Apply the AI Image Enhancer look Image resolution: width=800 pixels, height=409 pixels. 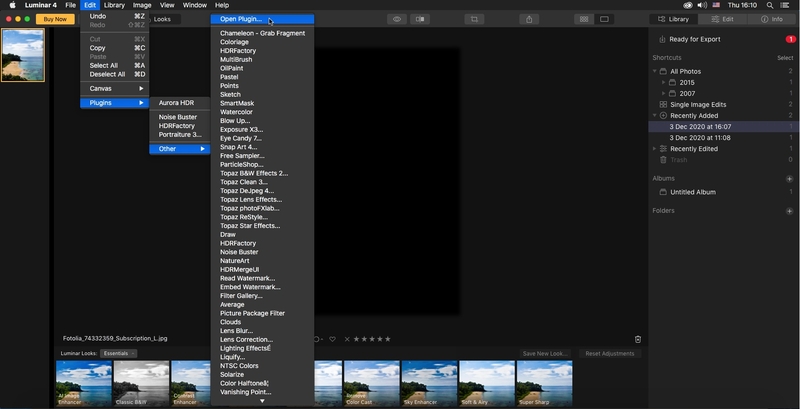click(x=84, y=384)
